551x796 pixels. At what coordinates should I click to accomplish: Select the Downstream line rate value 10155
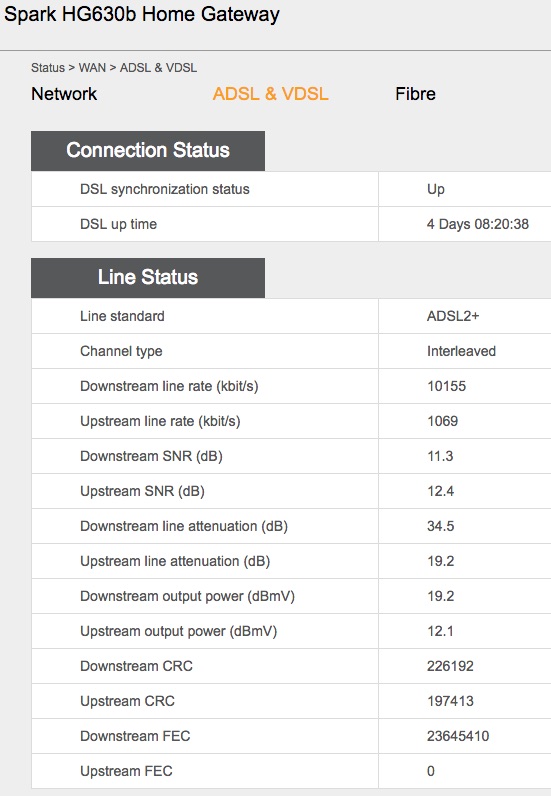446,386
